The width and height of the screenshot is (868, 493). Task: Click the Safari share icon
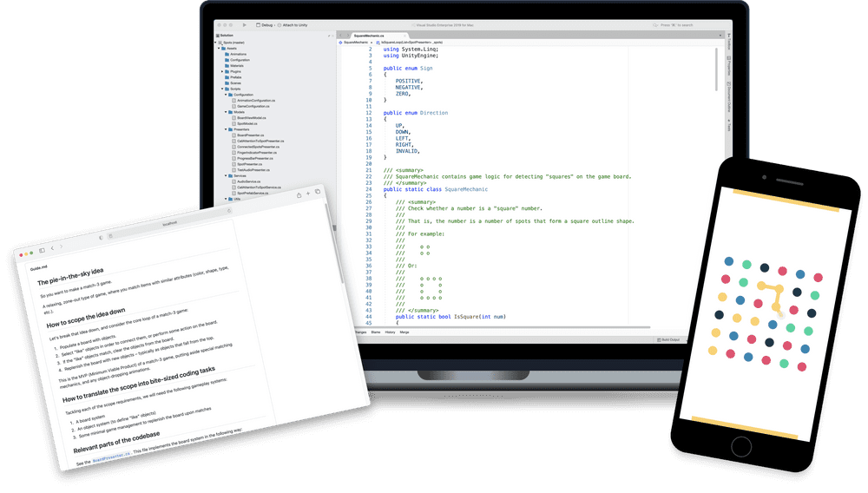pyautogui.click(x=298, y=196)
